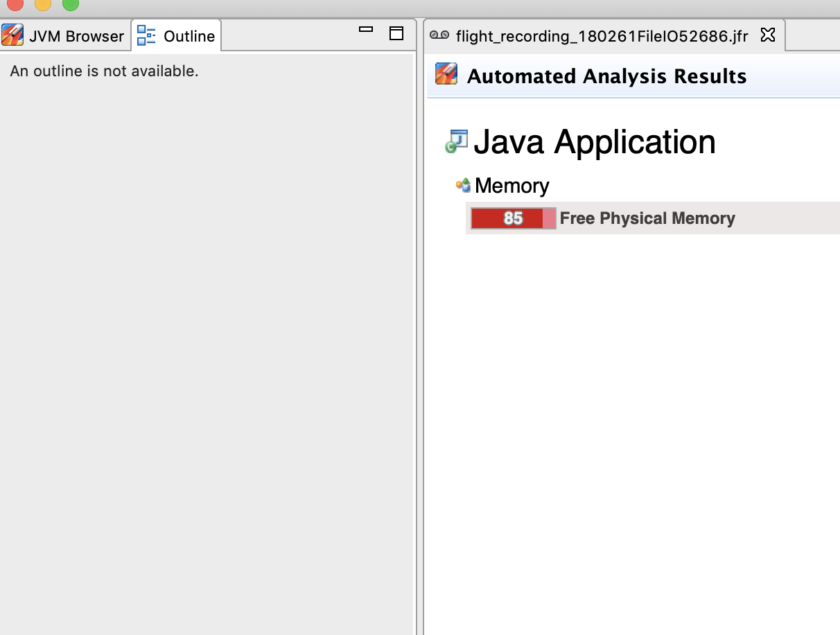840x635 pixels.
Task: Activate the flight_recording_180261FileIO52686.jfr editor tab
Action: 602,36
